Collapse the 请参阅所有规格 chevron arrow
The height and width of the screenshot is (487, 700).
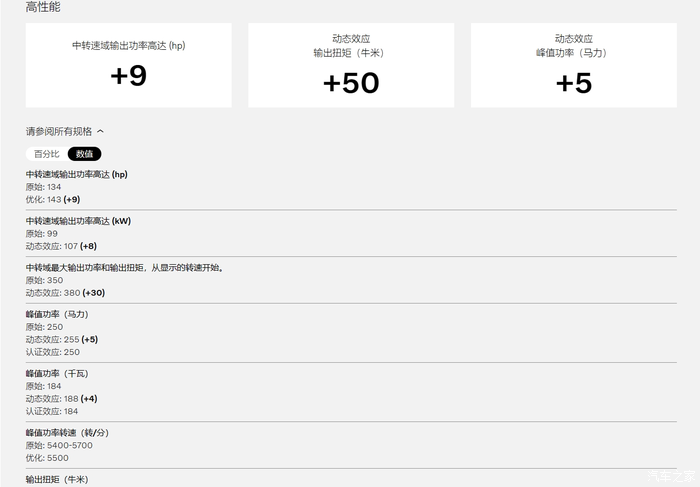click(x=101, y=131)
